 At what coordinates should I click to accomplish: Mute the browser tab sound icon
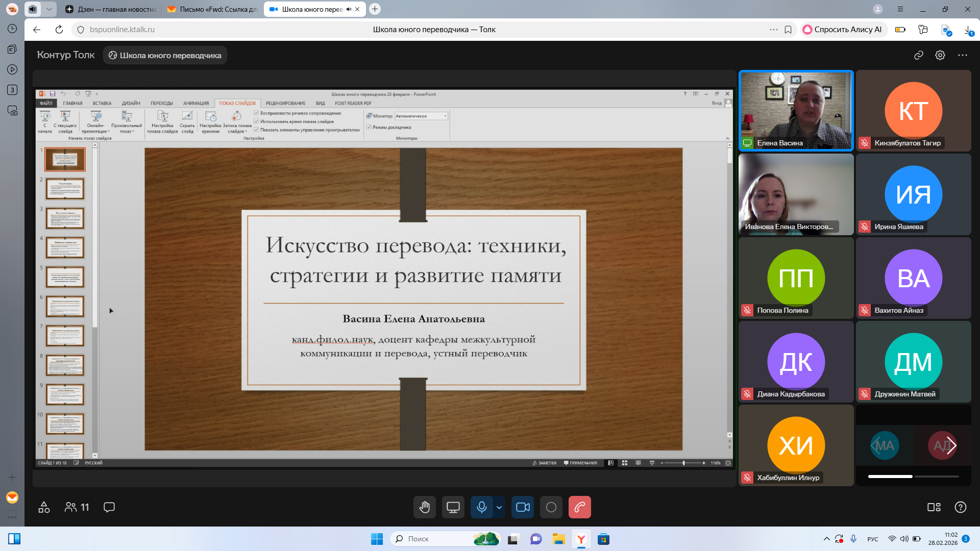coord(349,9)
